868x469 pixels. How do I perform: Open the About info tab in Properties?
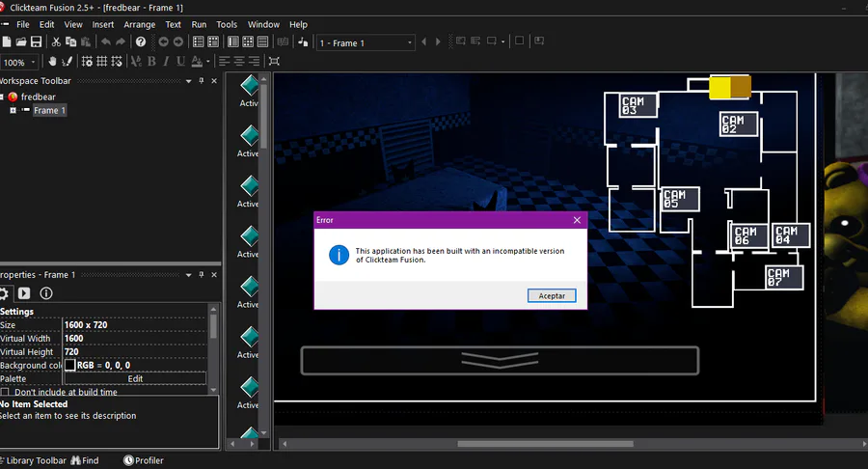point(46,293)
